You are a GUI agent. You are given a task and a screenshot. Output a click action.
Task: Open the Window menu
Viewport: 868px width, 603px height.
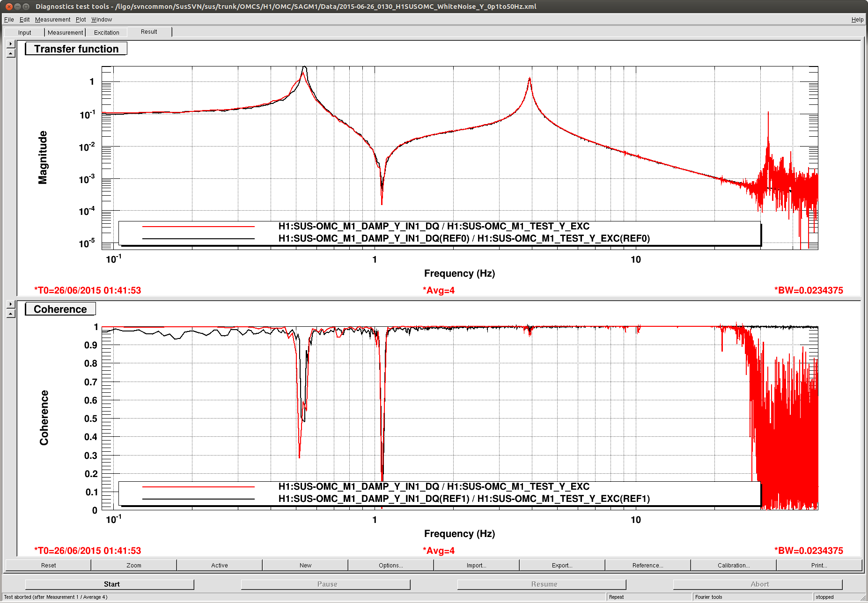tap(102, 19)
